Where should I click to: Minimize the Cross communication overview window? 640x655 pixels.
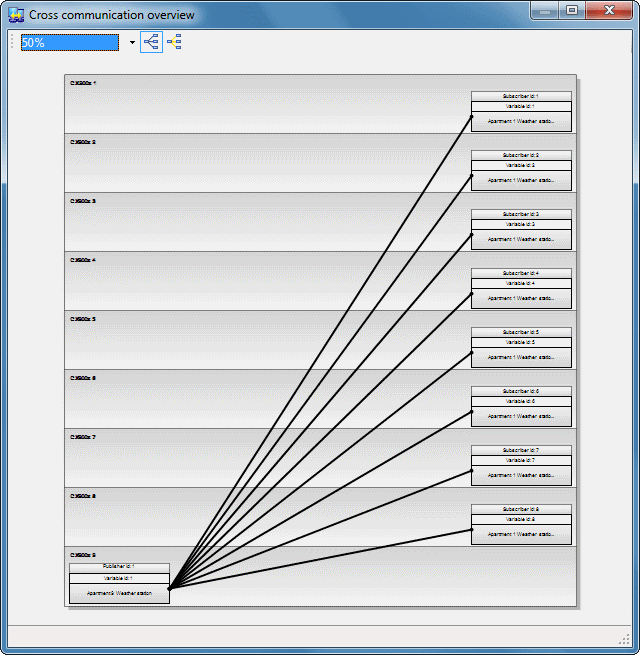pos(545,10)
